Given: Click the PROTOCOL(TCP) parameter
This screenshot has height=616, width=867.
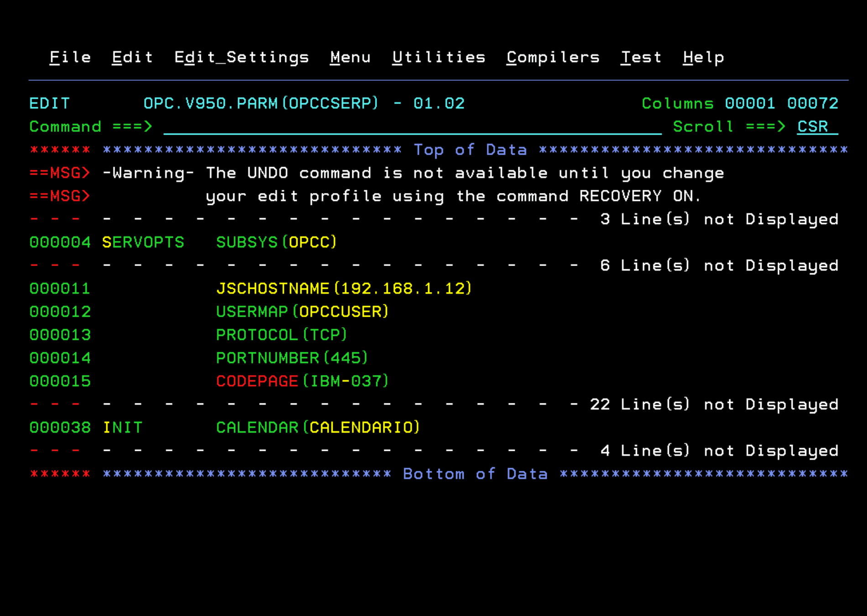Looking at the screenshot, I should pyautogui.click(x=282, y=335).
